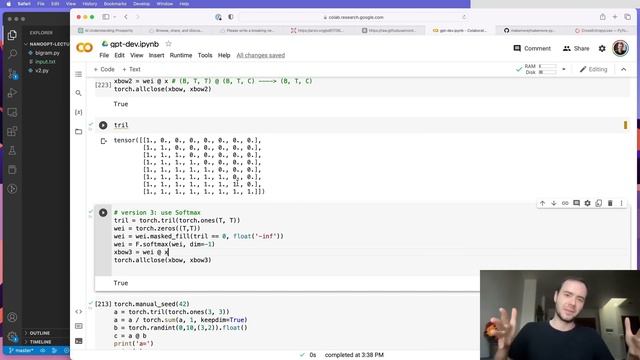This screenshot has height=360, width=640.
Task: Add a Code cell
Action: [104, 69]
